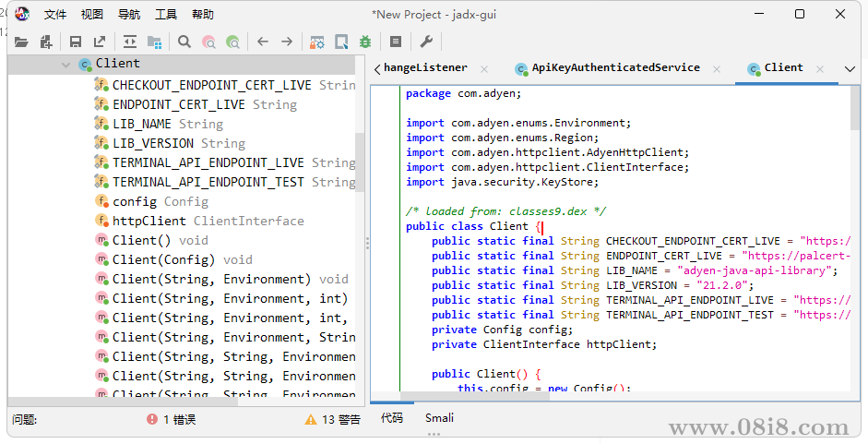The image size is (868, 444).
Task: Click the "21.2.0" version string in code
Action: (722, 285)
